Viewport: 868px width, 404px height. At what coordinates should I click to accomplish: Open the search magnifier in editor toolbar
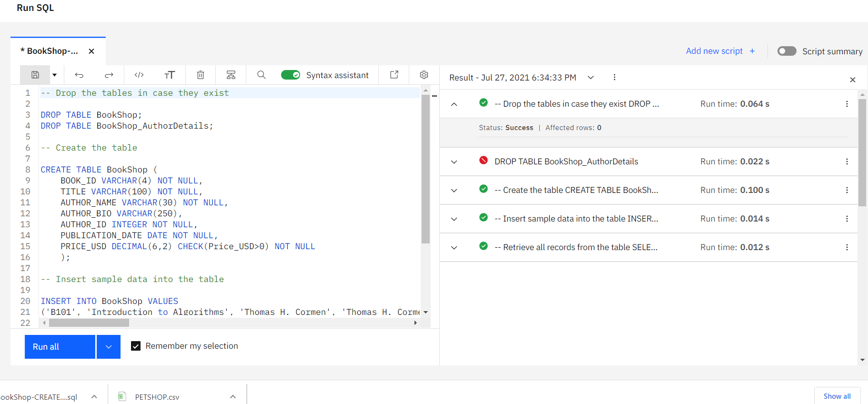coord(261,75)
